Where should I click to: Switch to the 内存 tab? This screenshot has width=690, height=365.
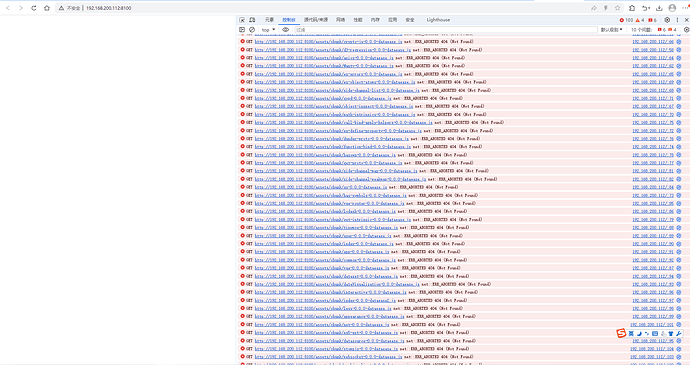click(x=375, y=20)
